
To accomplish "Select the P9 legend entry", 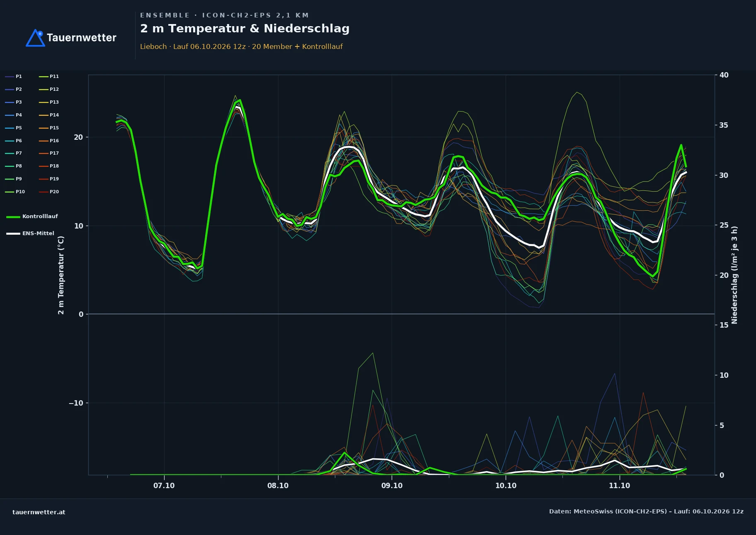I will coord(14,179).
